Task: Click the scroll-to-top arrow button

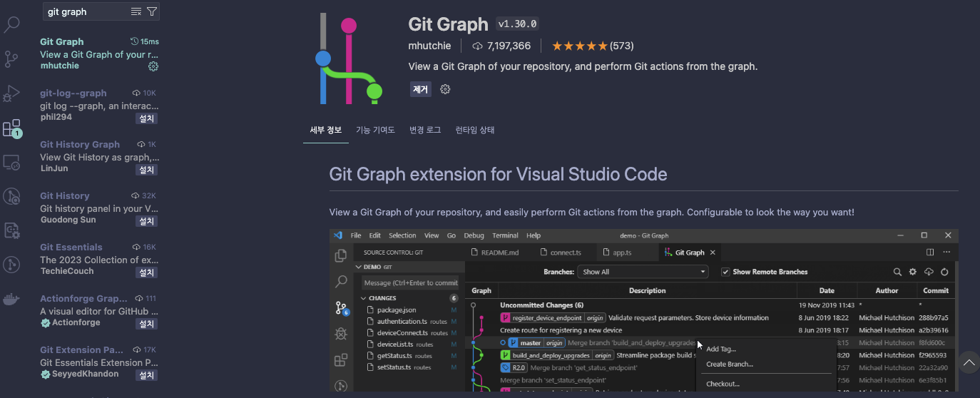Action: click(969, 362)
